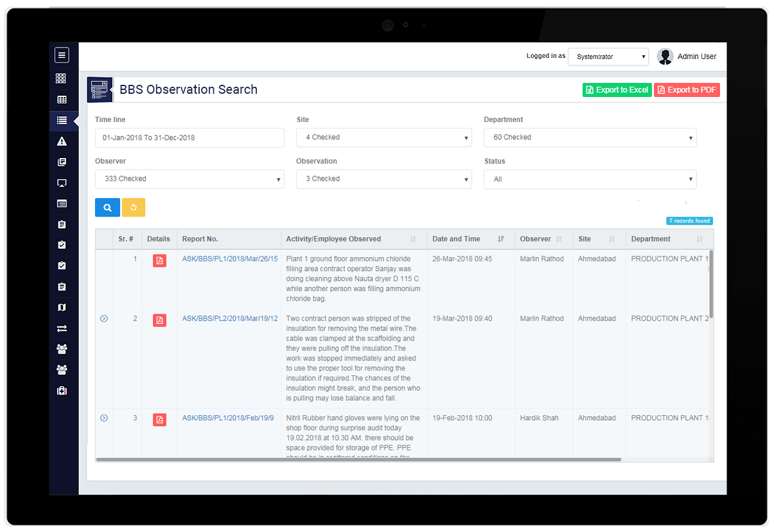Expand row 3 details chevron
Image resolution: width=774 pixels, height=532 pixels.
click(x=104, y=418)
